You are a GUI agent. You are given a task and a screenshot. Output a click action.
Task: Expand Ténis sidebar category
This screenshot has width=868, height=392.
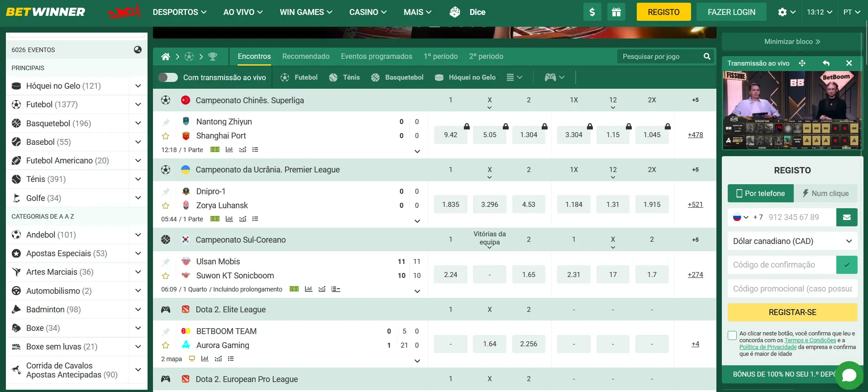click(138, 179)
